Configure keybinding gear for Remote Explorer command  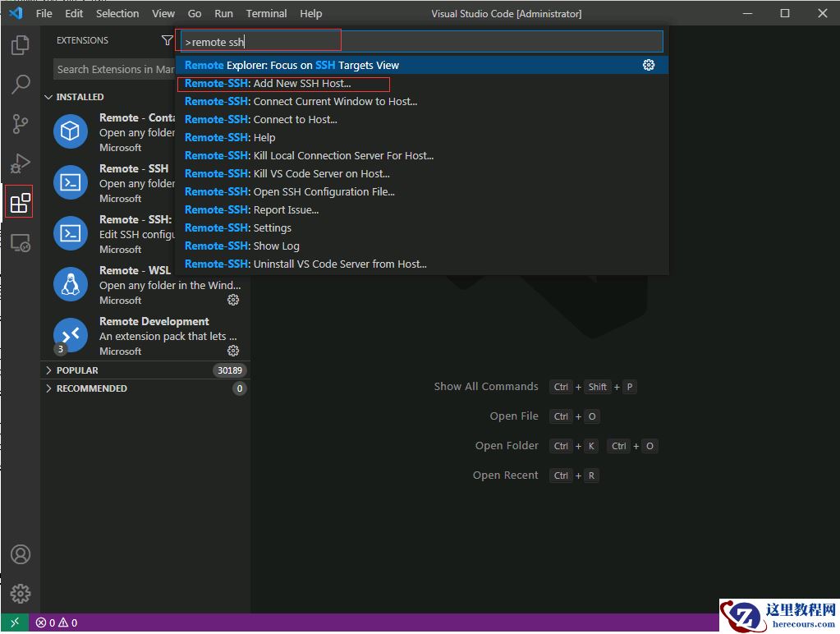click(x=649, y=65)
